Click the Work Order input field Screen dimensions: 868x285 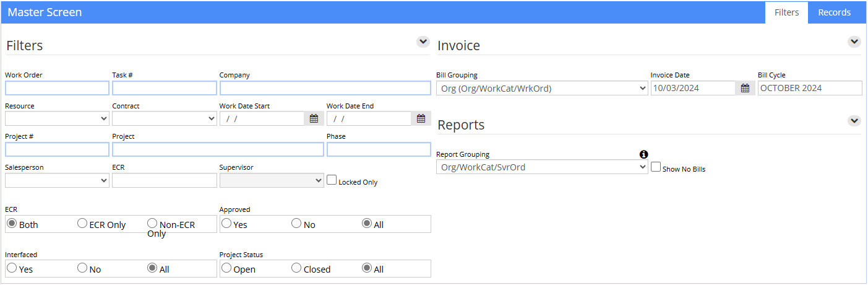click(x=57, y=88)
